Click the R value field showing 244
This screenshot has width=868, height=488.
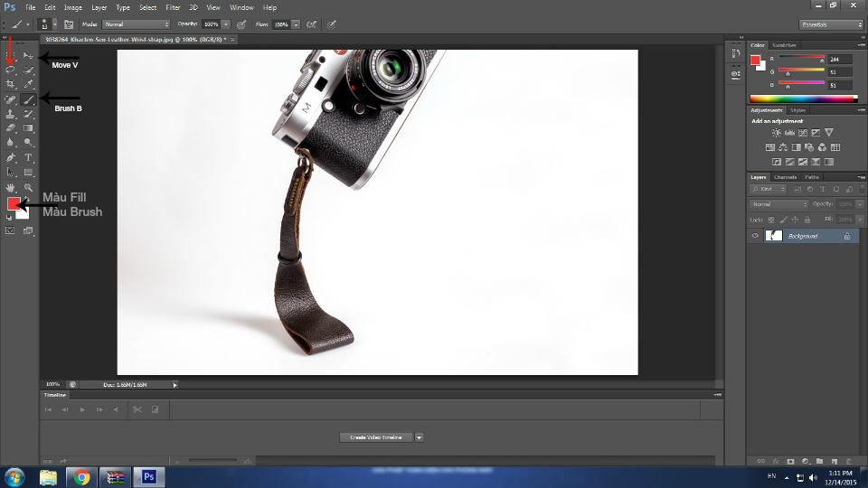840,60
